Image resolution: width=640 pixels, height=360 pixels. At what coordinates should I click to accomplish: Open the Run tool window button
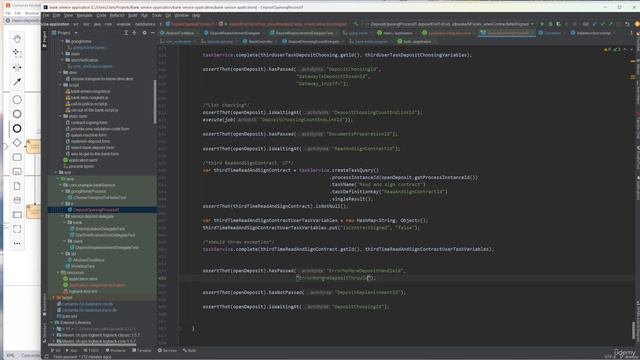[72, 350]
